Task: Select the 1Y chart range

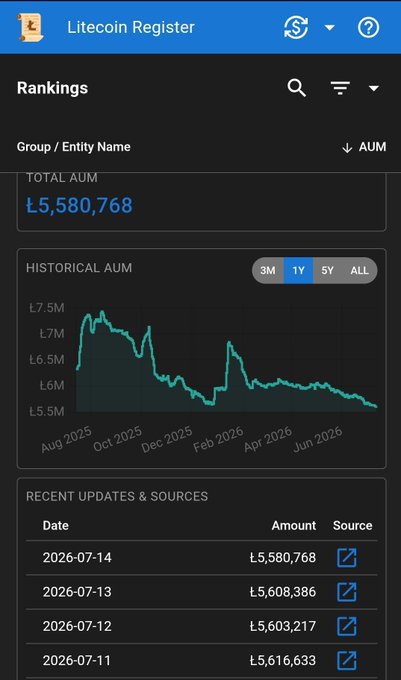Action: [298, 271]
